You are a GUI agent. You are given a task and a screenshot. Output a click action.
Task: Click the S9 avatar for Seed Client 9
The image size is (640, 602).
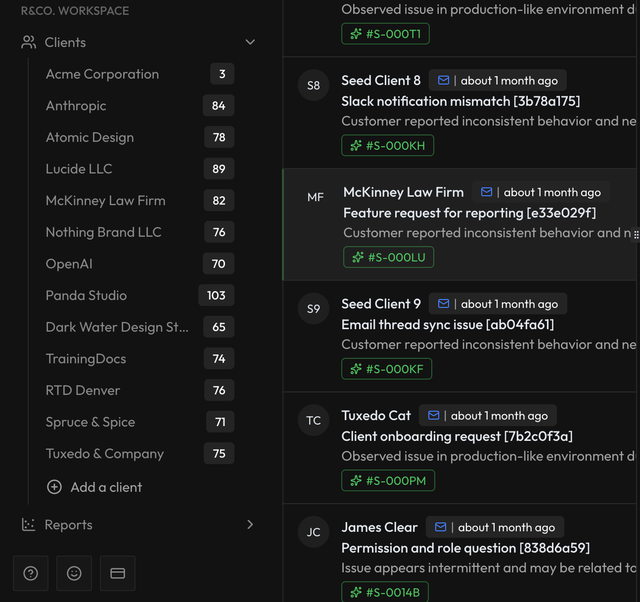tap(313, 309)
